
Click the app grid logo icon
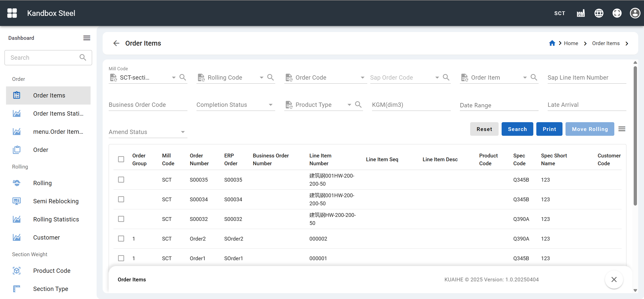12,13
